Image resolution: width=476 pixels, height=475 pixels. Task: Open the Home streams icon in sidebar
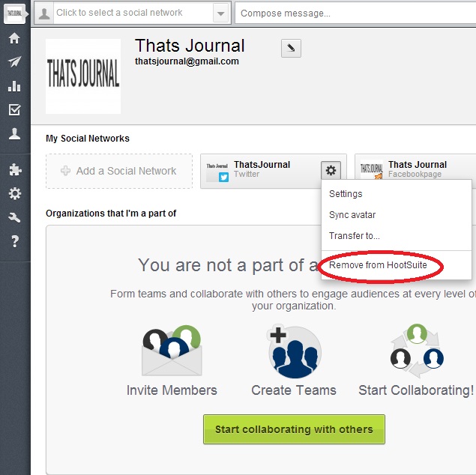(14, 38)
